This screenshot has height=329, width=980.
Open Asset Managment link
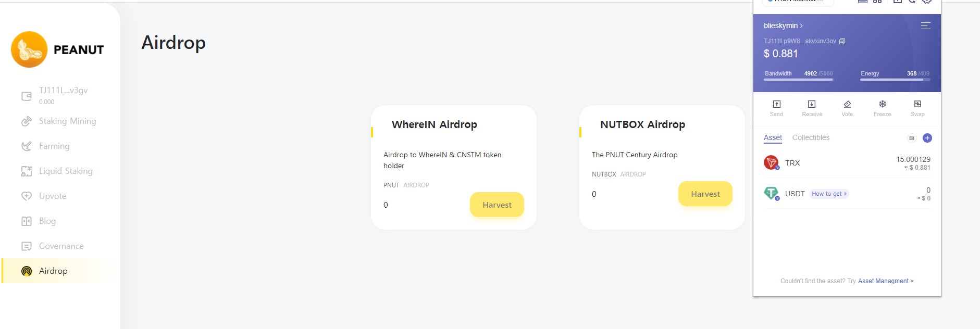tap(886, 281)
